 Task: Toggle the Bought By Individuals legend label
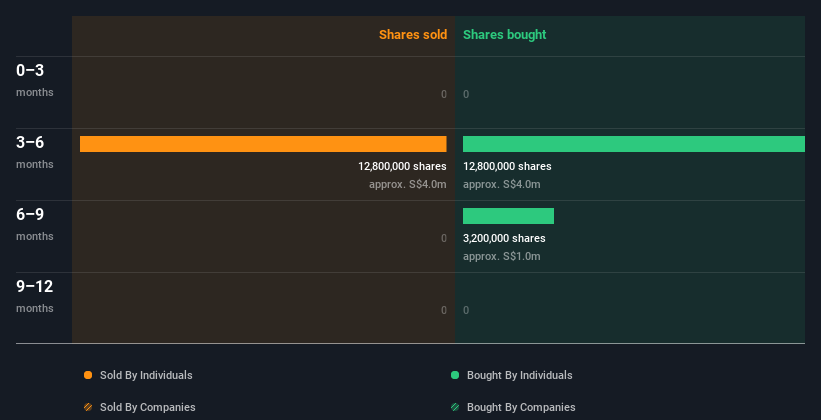coord(519,375)
